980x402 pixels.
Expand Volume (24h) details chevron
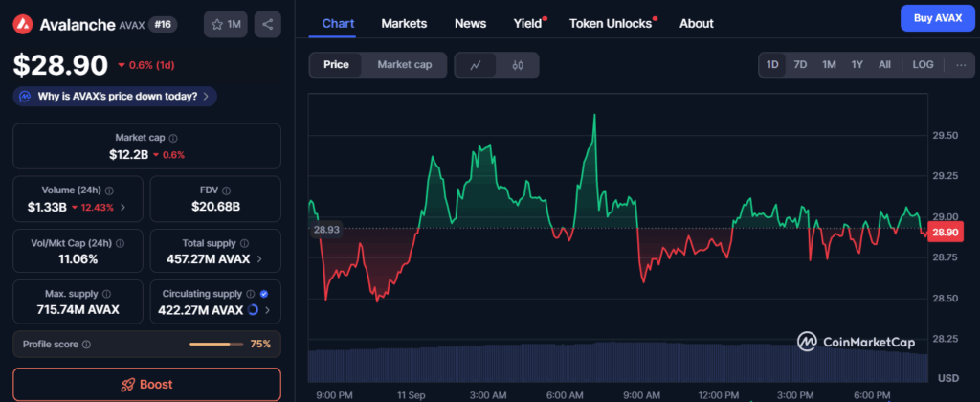(x=122, y=208)
